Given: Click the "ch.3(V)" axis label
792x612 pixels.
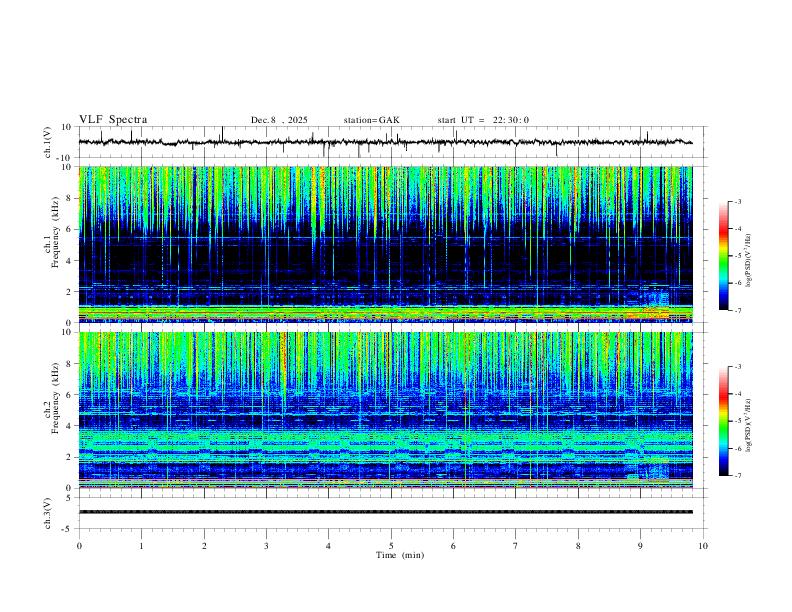Looking at the screenshot, I should pos(48,513).
